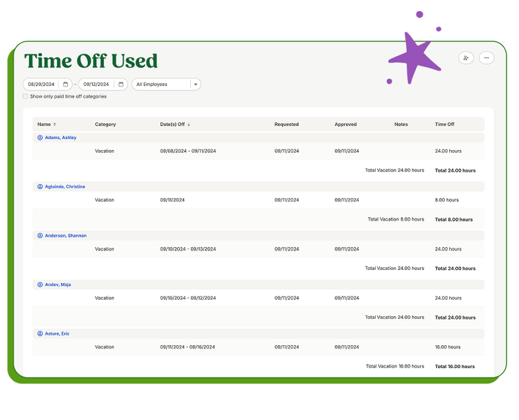Click dates 09/10/2024 - 09/12/2024
Viewport: 519px width, 420px height.
(x=188, y=298)
